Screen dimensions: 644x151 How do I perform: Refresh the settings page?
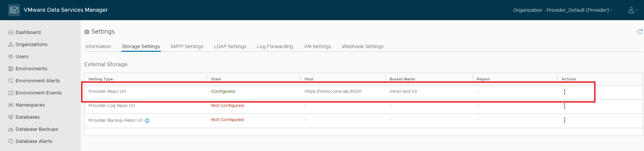(640, 32)
